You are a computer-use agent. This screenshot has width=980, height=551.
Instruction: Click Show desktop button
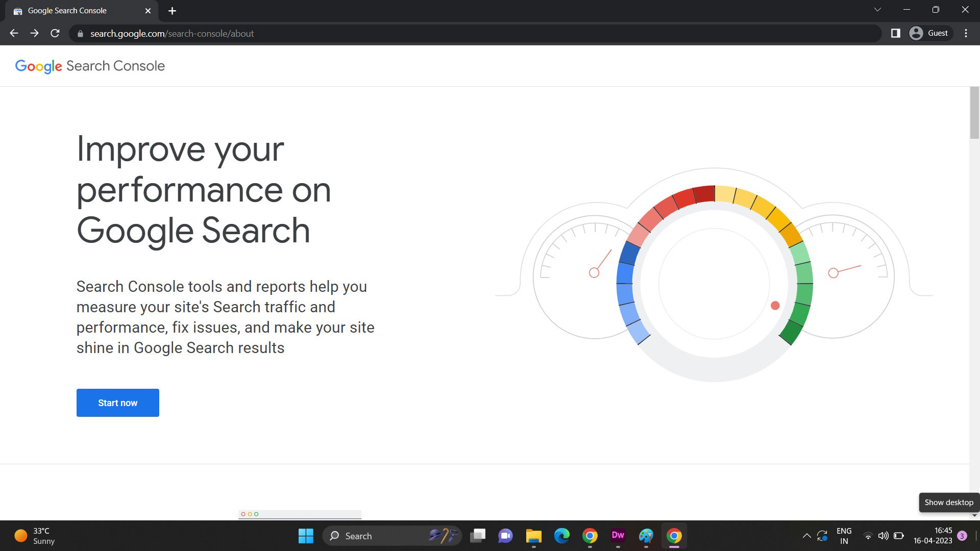(x=977, y=536)
